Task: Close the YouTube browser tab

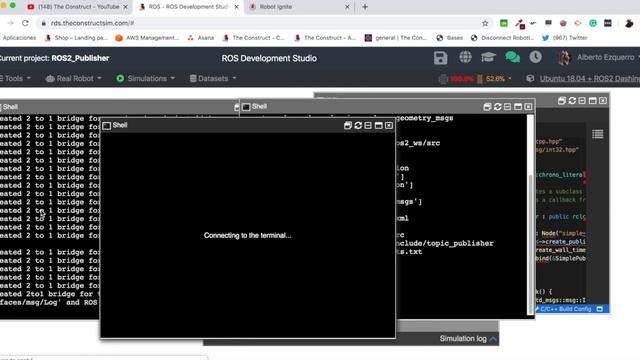Action: 125,7
